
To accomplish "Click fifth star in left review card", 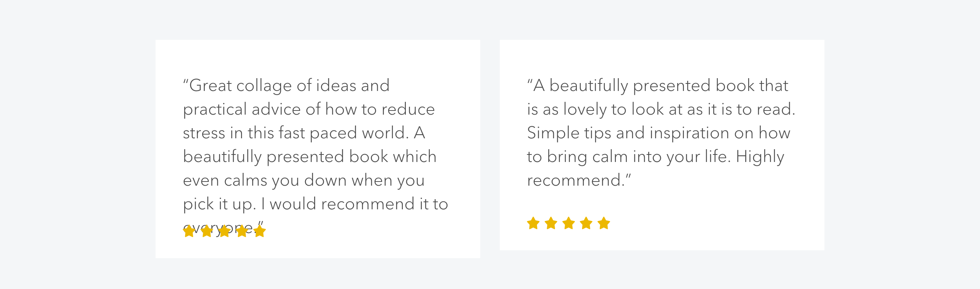I will coord(259,231).
